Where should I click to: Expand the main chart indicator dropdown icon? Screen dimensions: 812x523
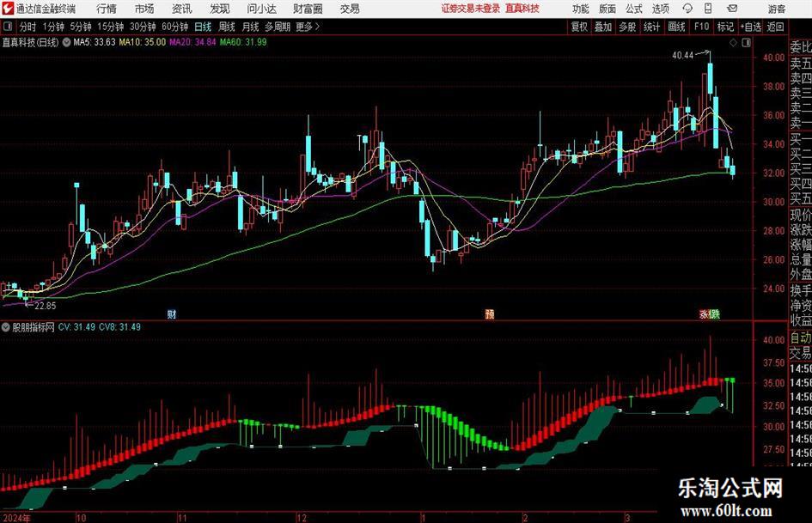[x=67, y=42]
